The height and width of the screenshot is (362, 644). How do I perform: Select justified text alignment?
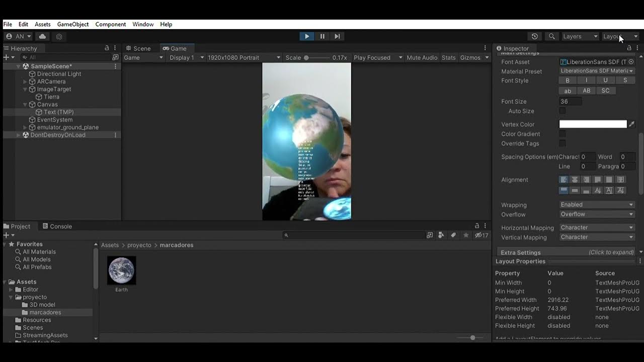pos(598,179)
